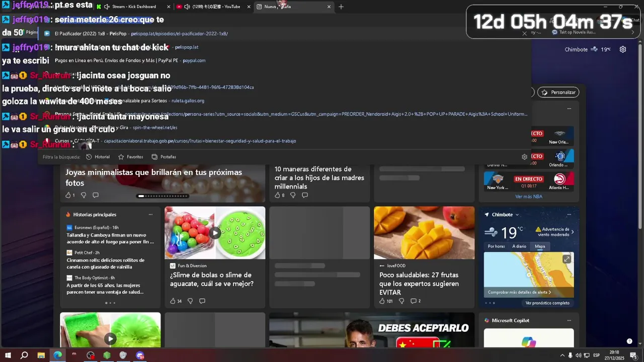This screenshot has width=644, height=362.
Task: Open El Pacificador 1x8 PelisPop suggestion
Action: point(285,34)
